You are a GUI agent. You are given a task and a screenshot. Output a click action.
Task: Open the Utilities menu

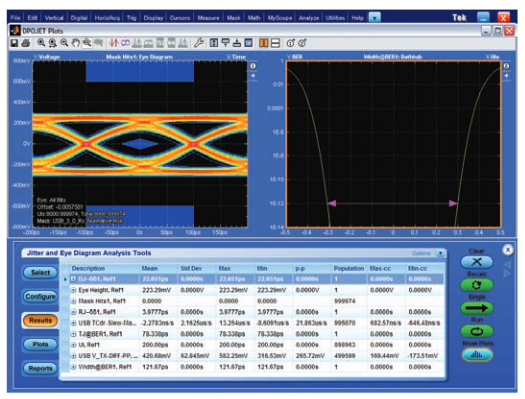pyautogui.click(x=335, y=18)
